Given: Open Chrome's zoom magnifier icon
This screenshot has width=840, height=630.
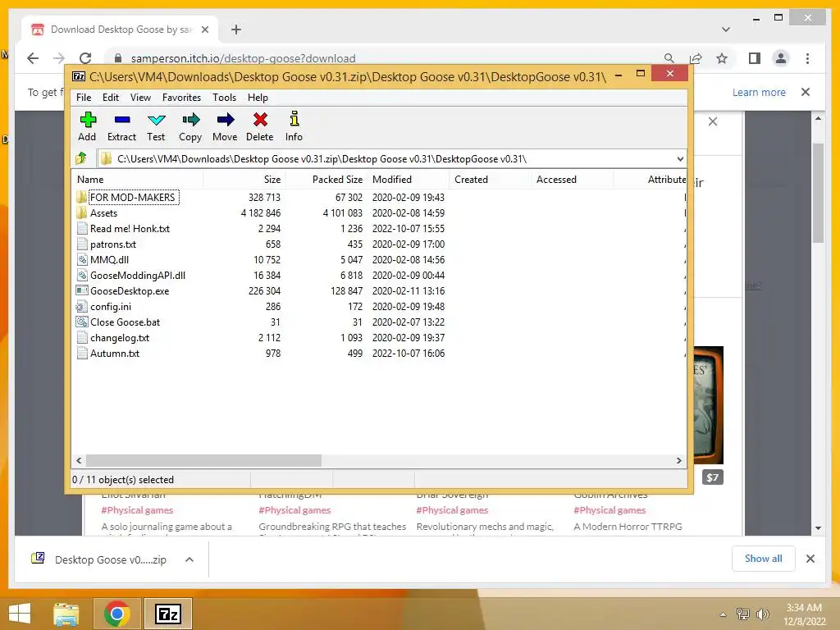Looking at the screenshot, I should pyautogui.click(x=669, y=58).
